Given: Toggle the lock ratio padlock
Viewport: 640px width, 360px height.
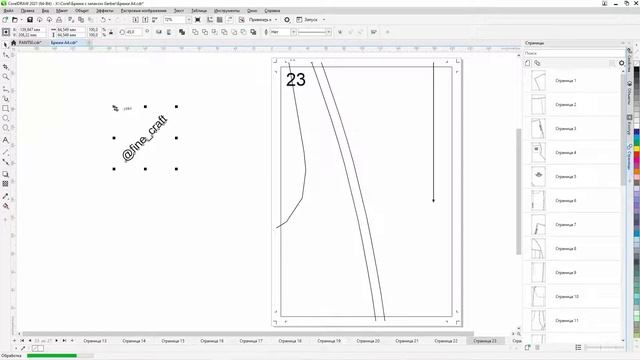Looking at the screenshot, I should click(x=111, y=32).
